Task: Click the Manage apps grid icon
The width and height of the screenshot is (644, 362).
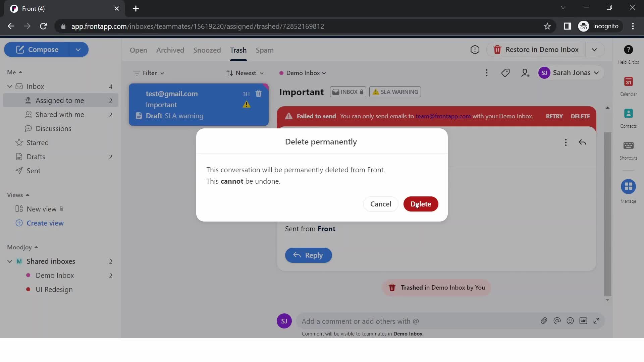Action: pos(629,186)
